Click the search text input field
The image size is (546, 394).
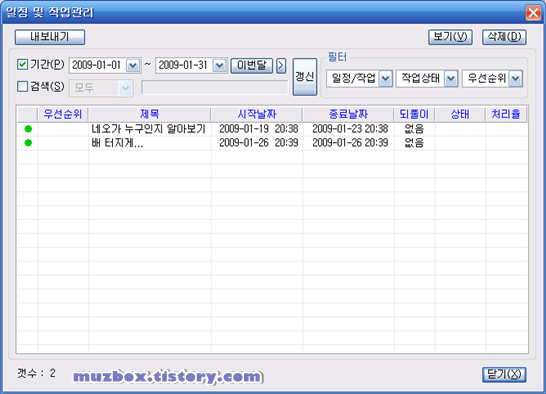pyautogui.click(x=215, y=87)
